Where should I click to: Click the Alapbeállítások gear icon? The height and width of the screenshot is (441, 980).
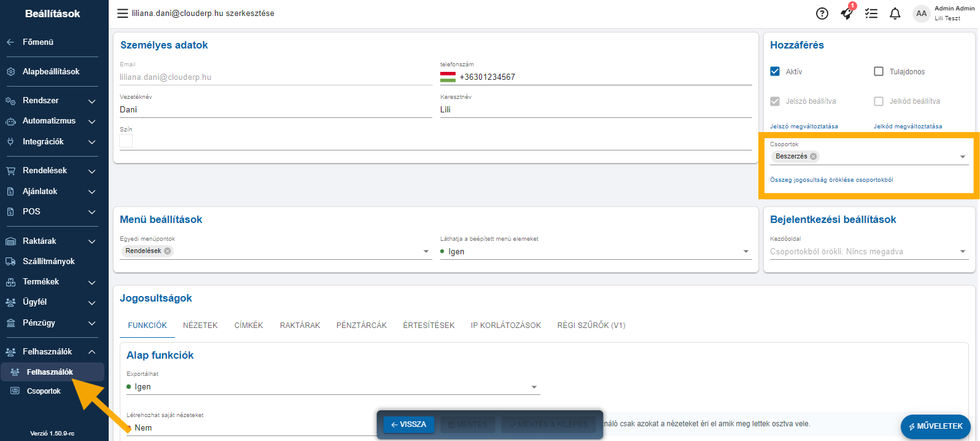[10, 72]
